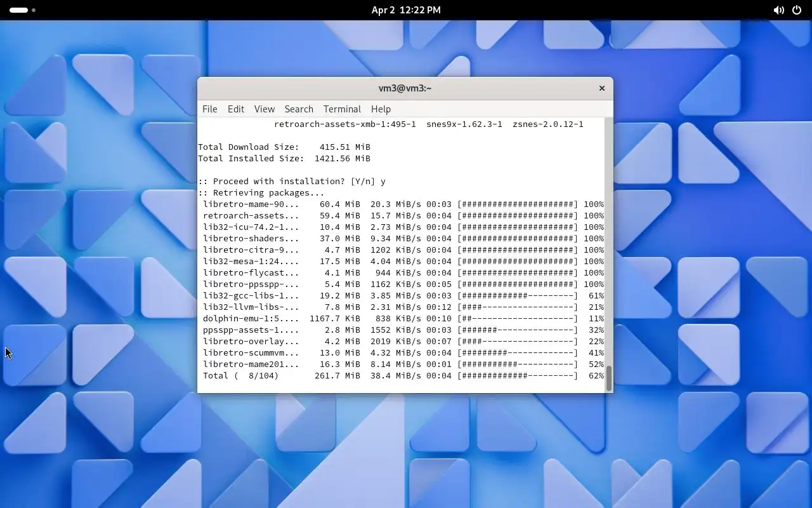The width and height of the screenshot is (812, 508).
Task: Open the Help menu
Action: 381,109
